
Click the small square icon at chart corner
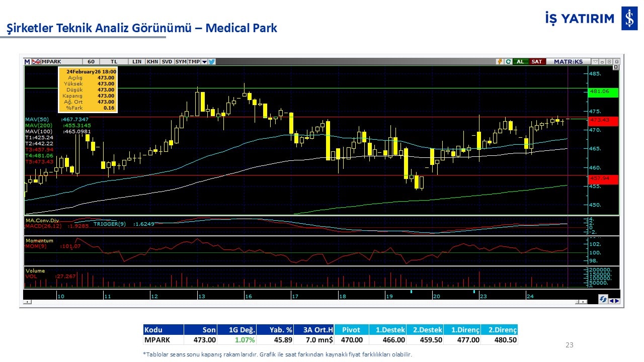click(x=615, y=67)
